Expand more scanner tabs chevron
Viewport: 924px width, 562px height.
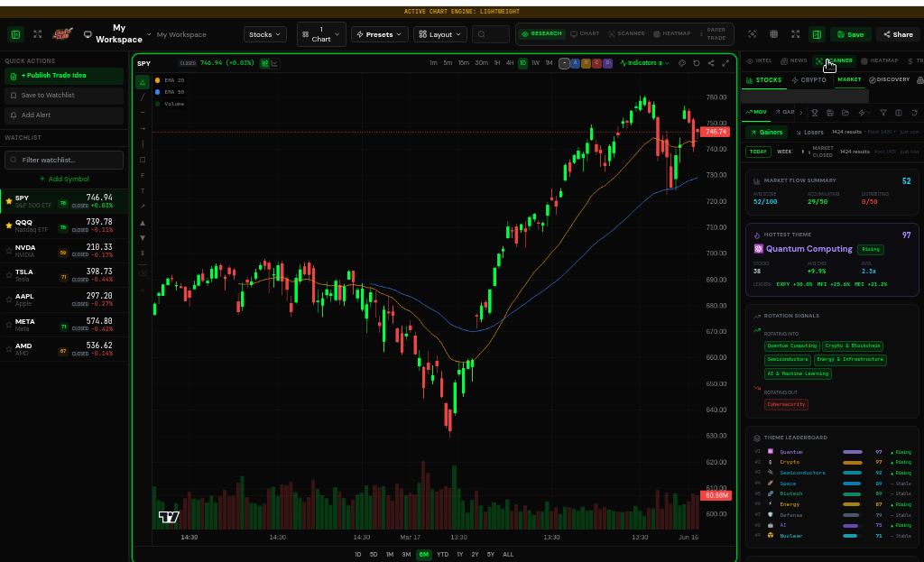coord(801,113)
